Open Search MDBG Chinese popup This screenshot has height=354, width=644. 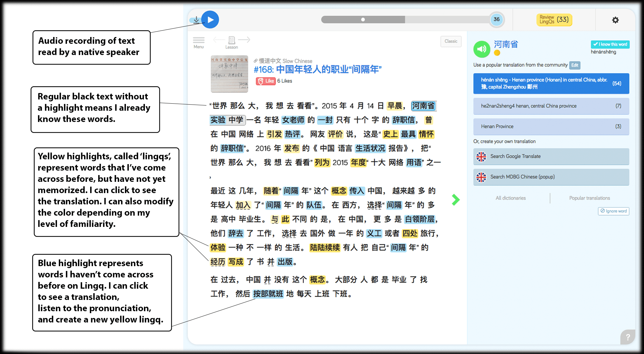(x=551, y=177)
